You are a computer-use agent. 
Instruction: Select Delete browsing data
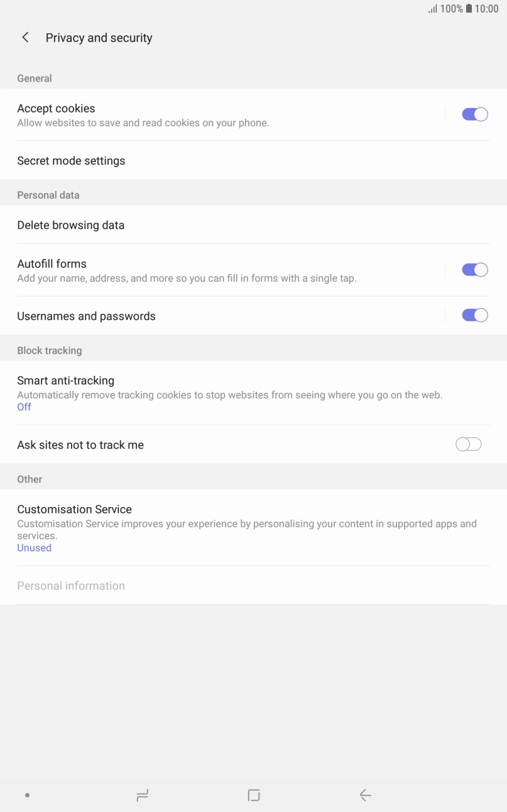click(x=70, y=225)
